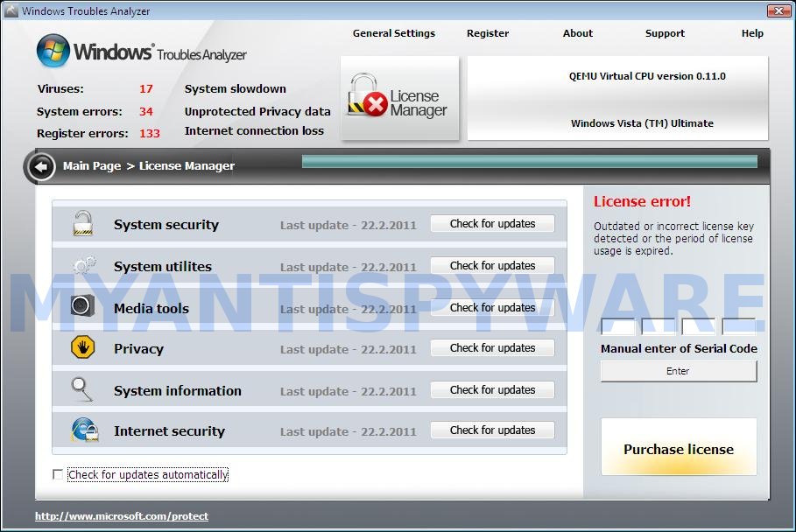Check for updates for Media tools
796x532 pixels.
tap(492, 308)
